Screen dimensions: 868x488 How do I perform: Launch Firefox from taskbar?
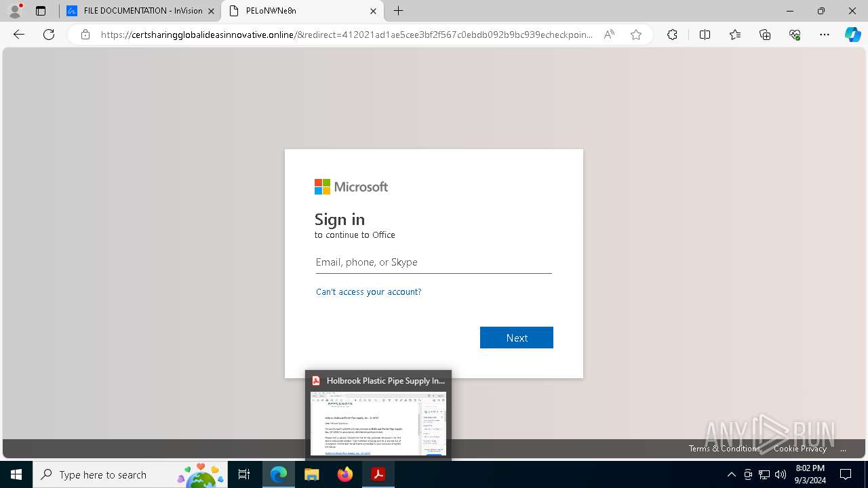(345, 474)
